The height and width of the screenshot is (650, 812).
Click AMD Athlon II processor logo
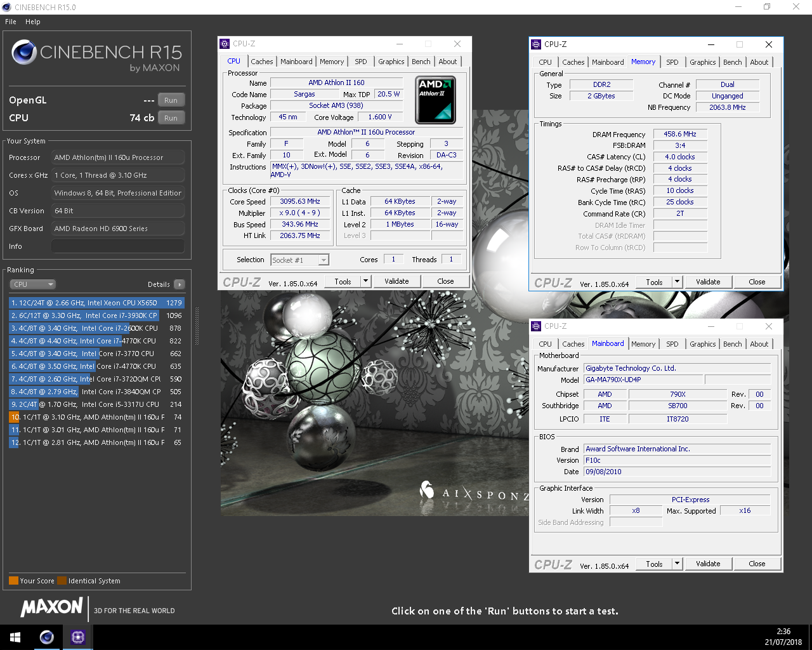tap(435, 100)
